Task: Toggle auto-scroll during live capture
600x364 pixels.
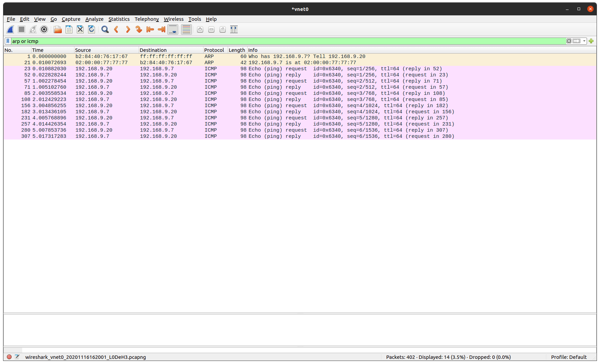Action: click(x=173, y=29)
